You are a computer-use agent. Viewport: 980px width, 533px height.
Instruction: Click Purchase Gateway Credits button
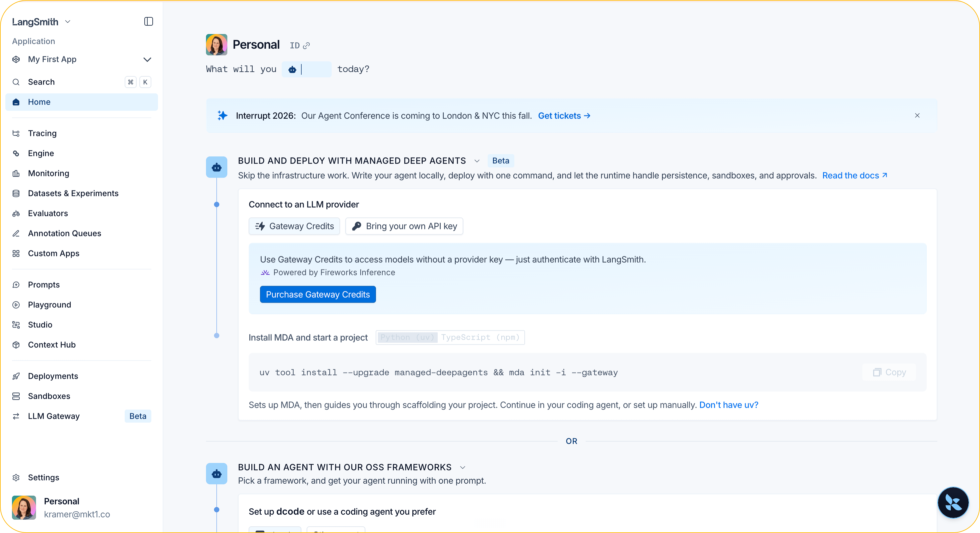pyautogui.click(x=318, y=294)
